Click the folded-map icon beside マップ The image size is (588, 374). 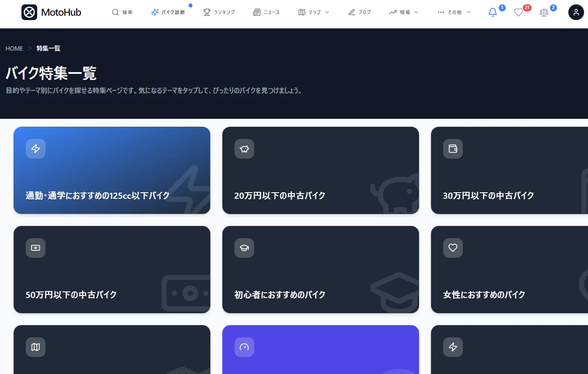pyautogui.click(x=302, y=12)
